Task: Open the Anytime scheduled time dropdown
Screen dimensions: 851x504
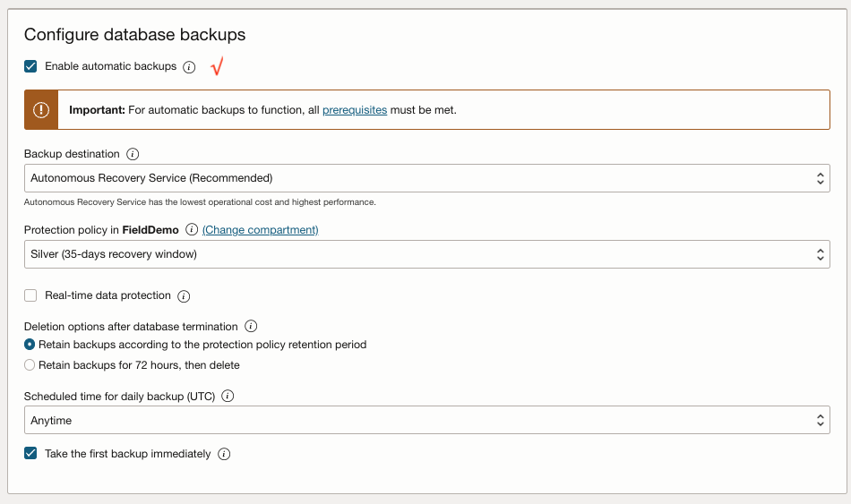Action: pyautogui.click(x=426, y=420)
